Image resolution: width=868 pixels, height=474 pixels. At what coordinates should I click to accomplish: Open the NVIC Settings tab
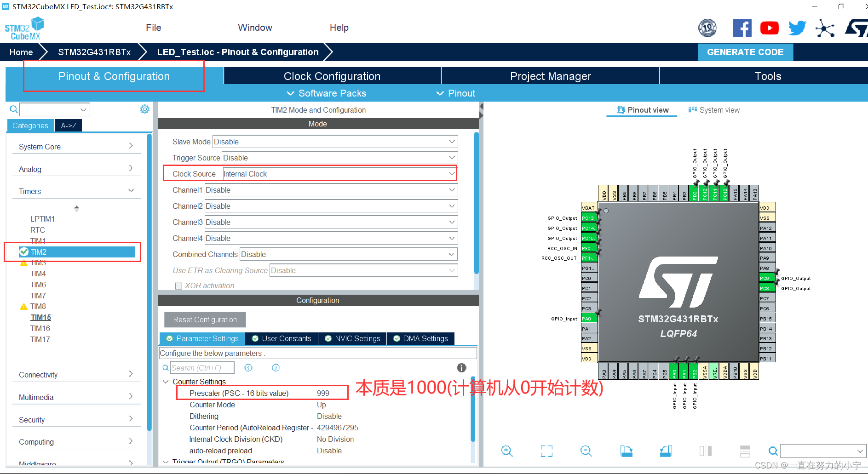[352, 339]
